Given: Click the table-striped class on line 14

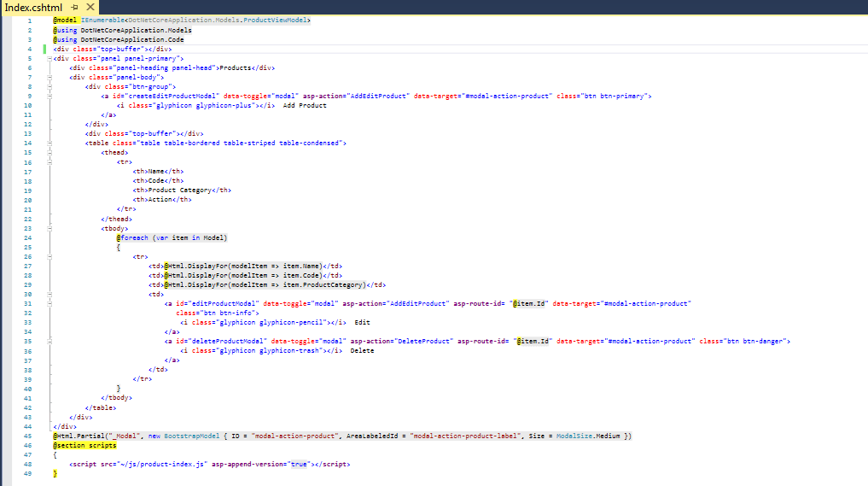Looking at the screenshot, I should [x=249, y=143].
